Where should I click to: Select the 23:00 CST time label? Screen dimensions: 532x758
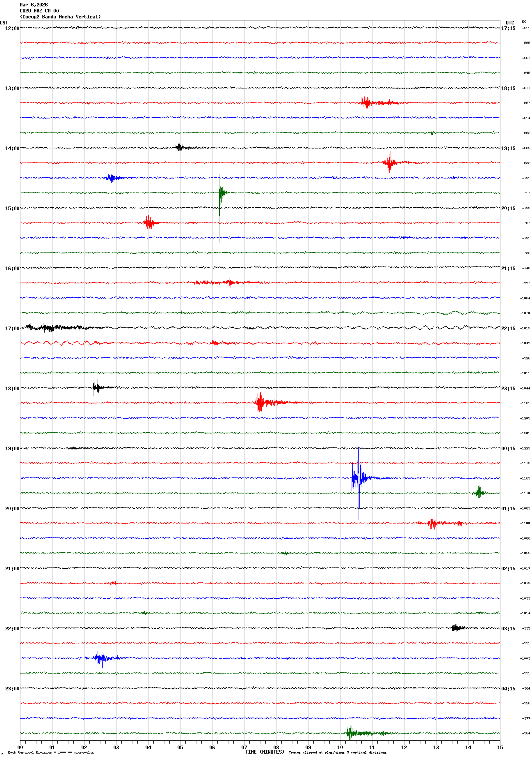[12, 689]
